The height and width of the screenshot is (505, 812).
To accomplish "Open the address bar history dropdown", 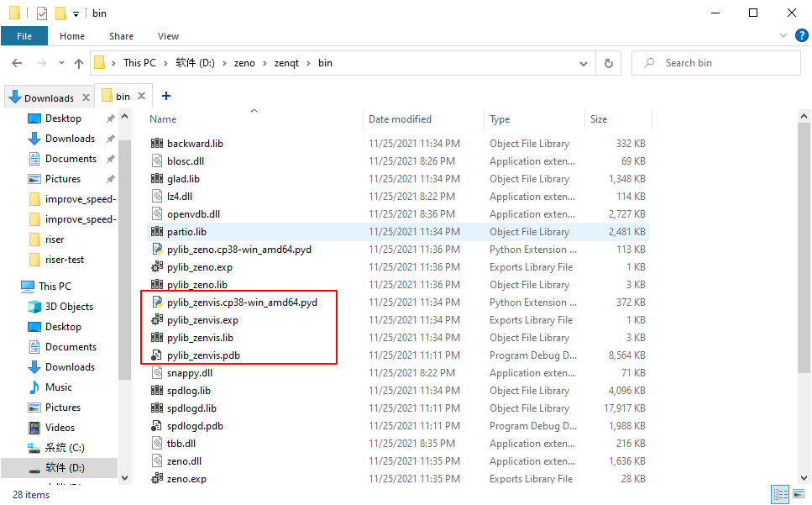I will pos(583,62).
